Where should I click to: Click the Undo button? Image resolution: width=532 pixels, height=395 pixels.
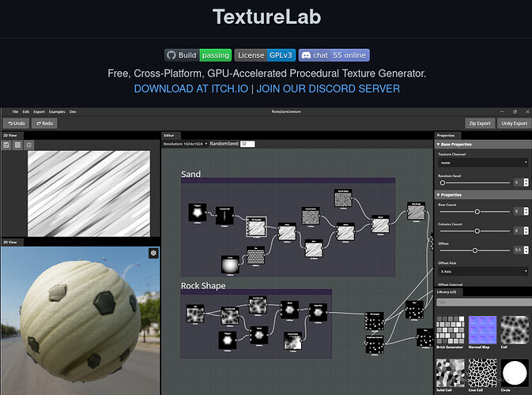click(x=17, y=123)
